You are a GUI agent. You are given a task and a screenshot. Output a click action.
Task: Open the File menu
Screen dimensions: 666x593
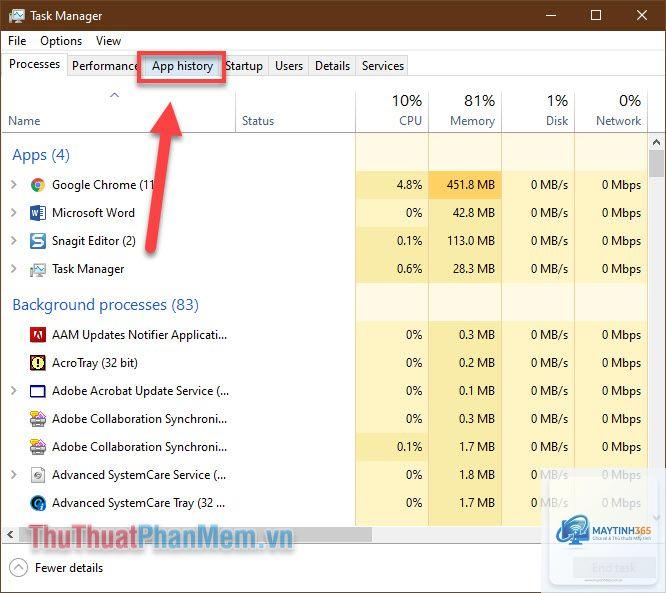click(17, 41)
